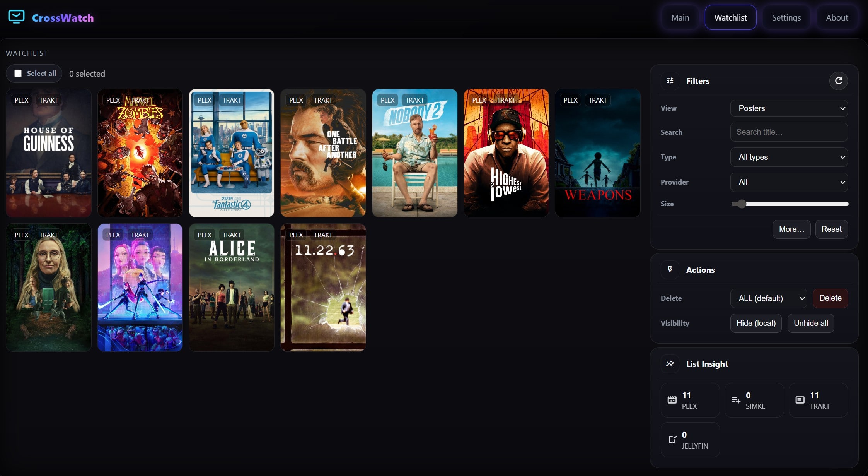Click the Filters sliders icon

click(670, 81)
